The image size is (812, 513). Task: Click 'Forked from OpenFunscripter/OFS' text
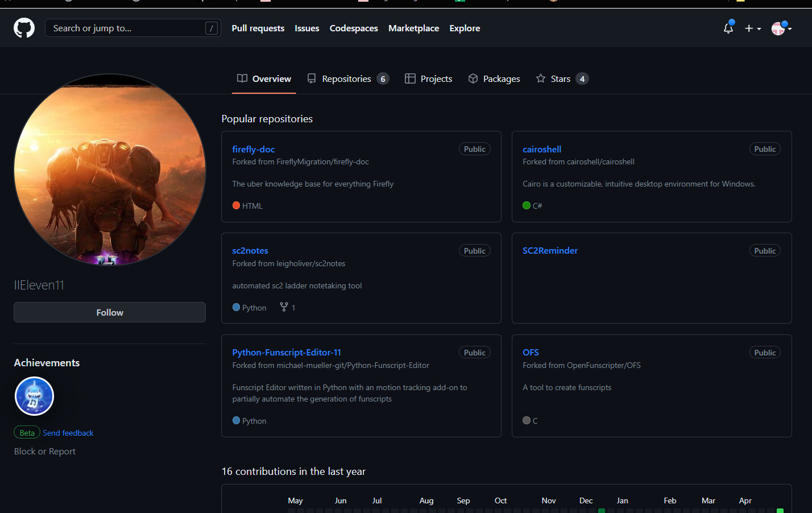click(x=581, y=366)
